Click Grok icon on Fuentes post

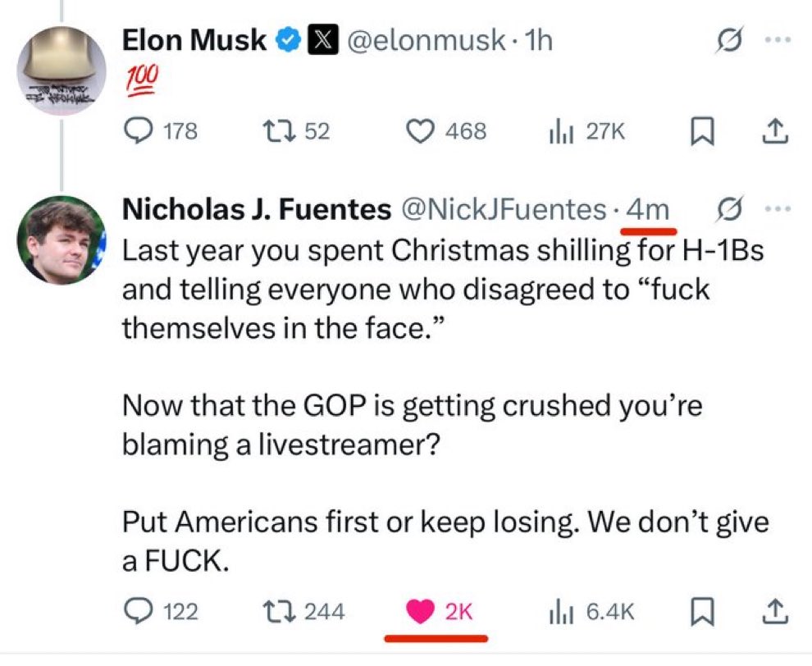pyautogui.click(x=724, y=210)
